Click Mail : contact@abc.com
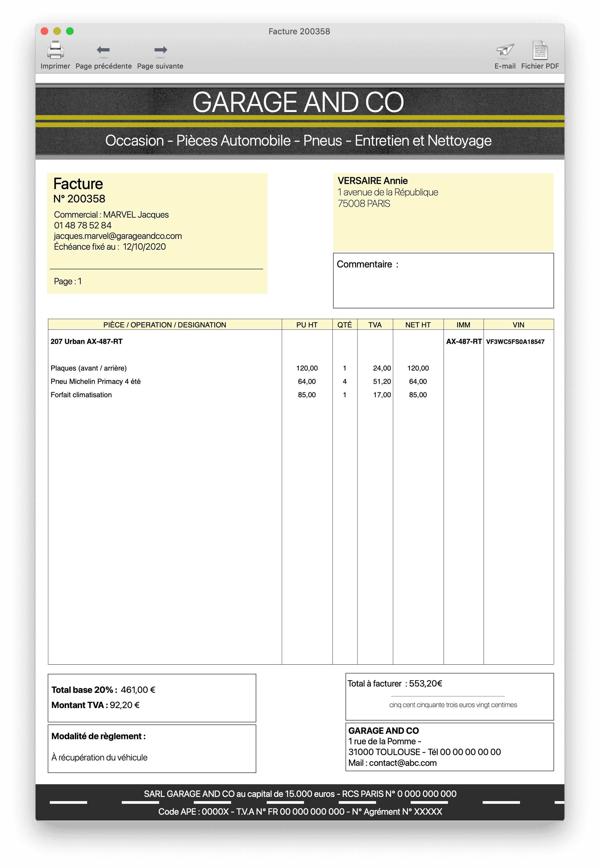The image size is (600, 868). 392,763
